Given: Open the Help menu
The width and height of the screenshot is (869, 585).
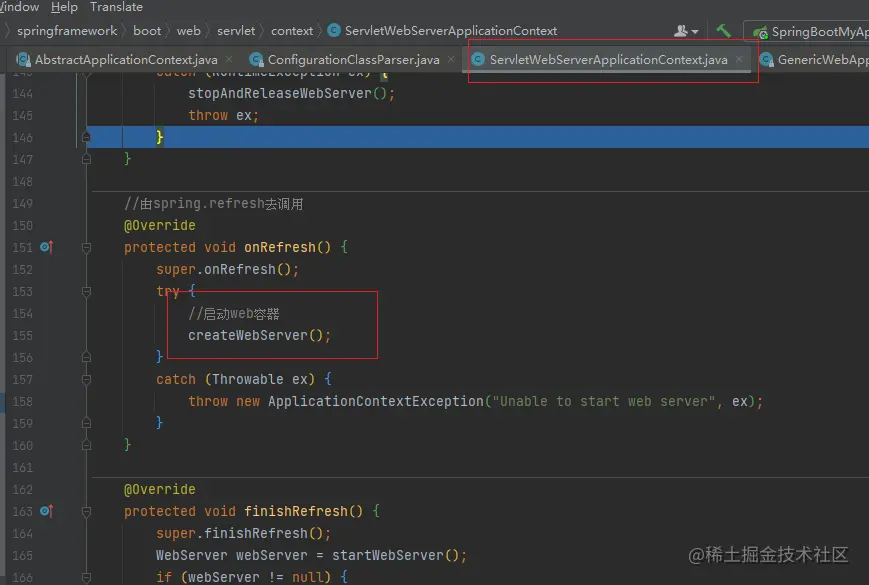Looking at the screenshot, I should coord(64,7).
